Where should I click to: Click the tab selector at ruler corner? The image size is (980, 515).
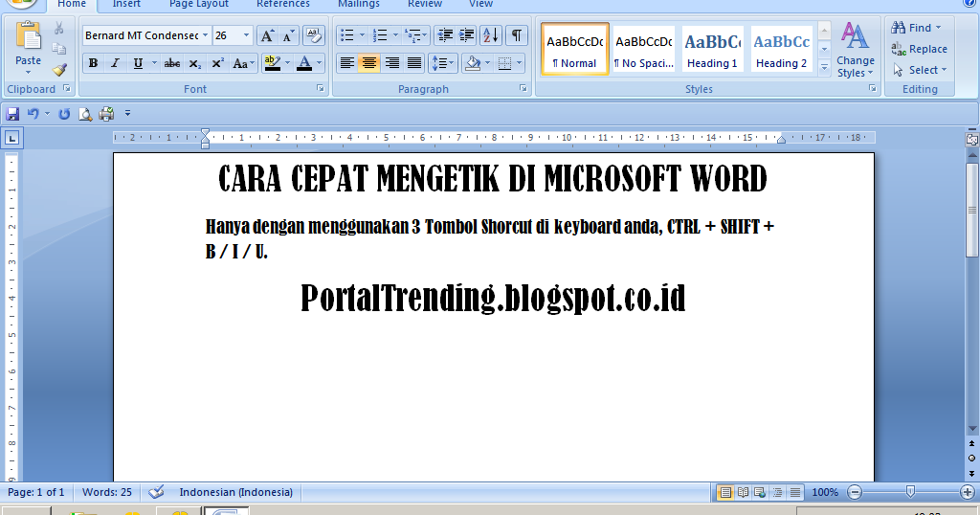coord(11,138)
